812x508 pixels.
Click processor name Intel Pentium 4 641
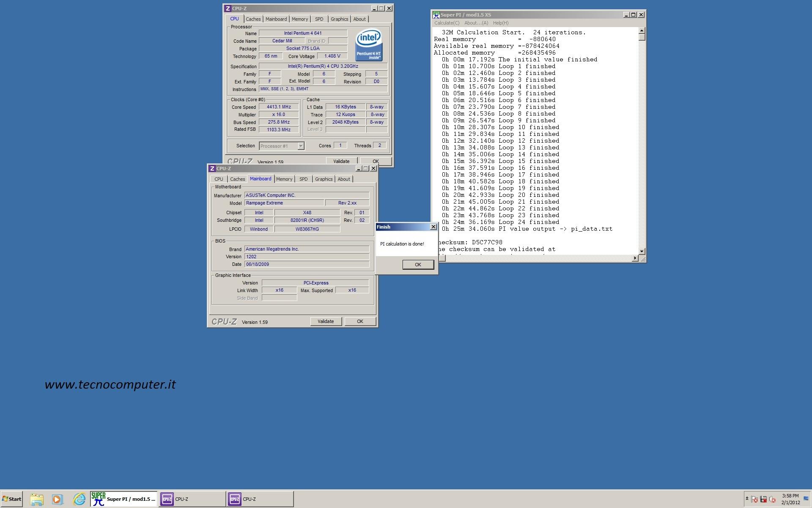coord(303,33)
